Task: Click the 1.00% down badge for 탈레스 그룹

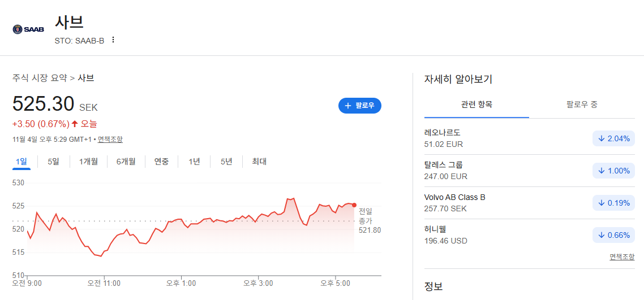Action: pyautogui.click(x=613, y=171)
